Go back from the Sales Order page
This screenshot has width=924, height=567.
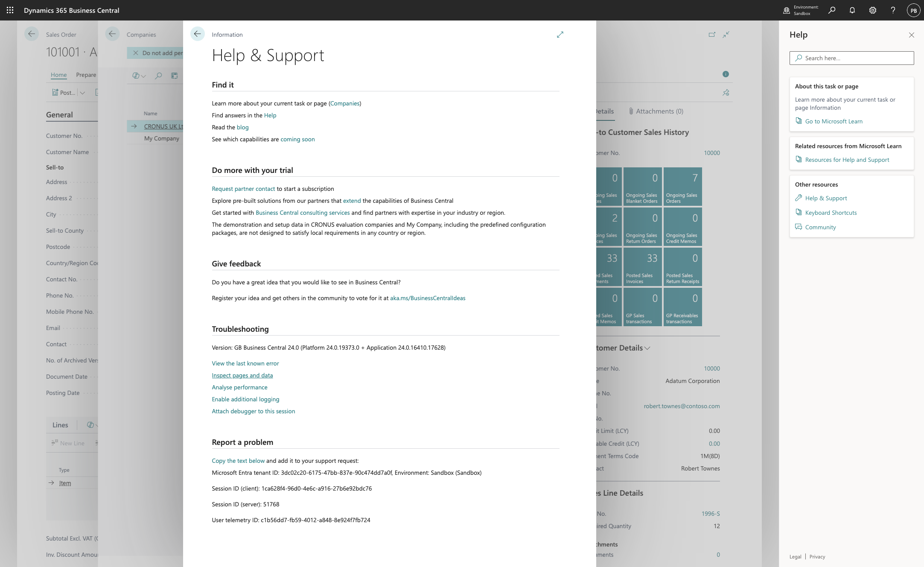tap(32, 34)
